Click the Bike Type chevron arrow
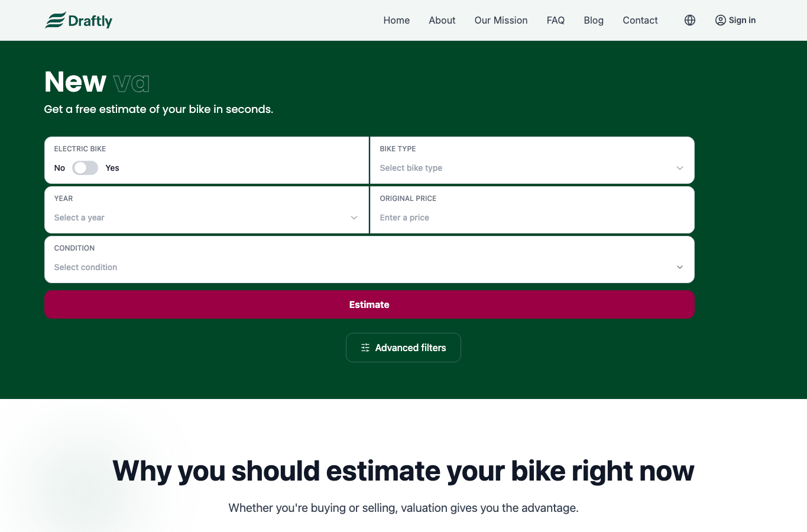The height and width of the screenshot is (532, 807). 680,168
